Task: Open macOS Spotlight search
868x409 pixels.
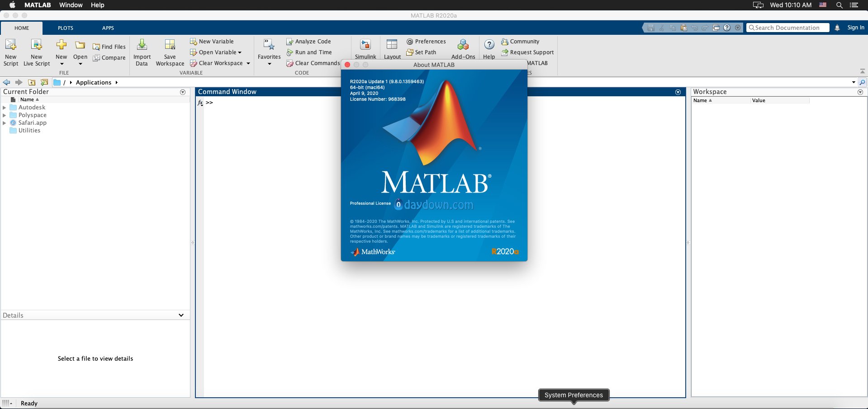Action: tap(839, 5)
